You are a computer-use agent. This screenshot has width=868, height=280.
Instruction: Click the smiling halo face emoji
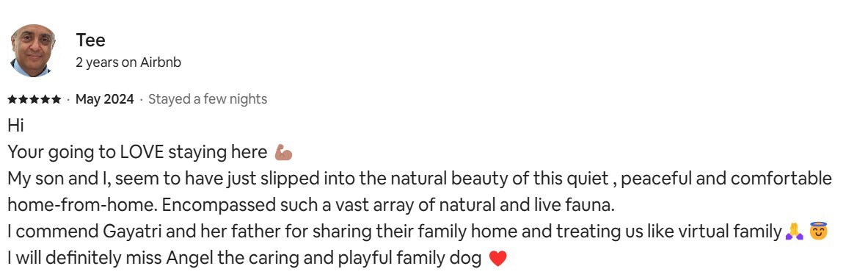pyautogui.click(x=818, y=231)
